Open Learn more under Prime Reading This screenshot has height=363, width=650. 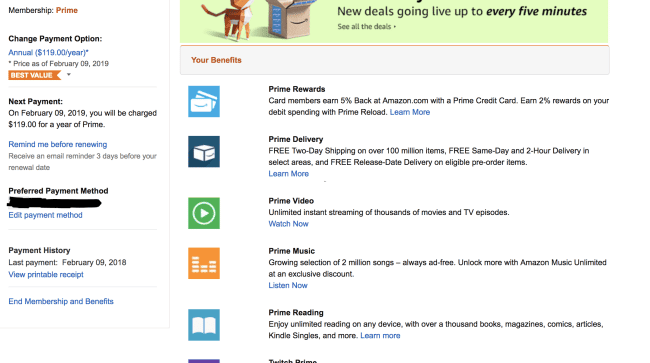point(380,336)
